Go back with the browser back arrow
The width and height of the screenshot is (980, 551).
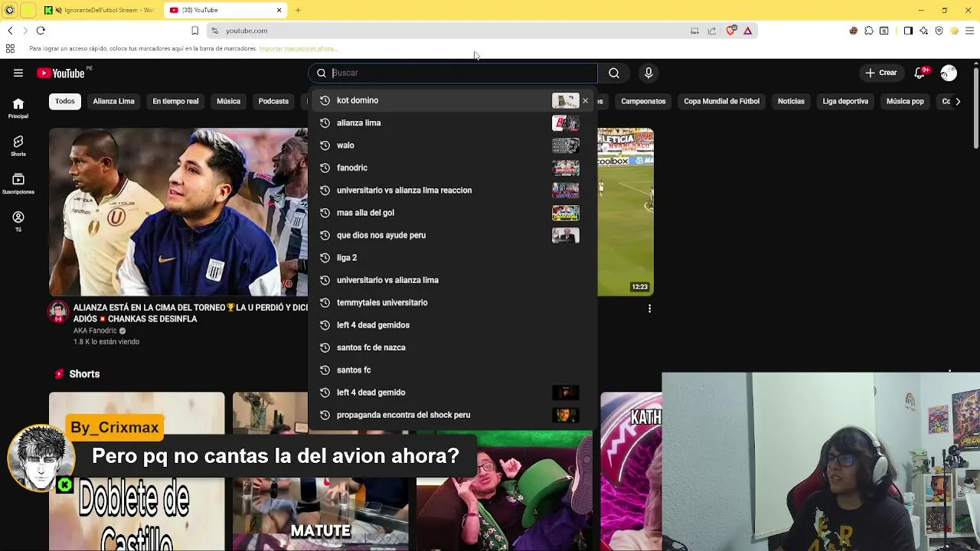pyautogui.click(x=10, y=31)
